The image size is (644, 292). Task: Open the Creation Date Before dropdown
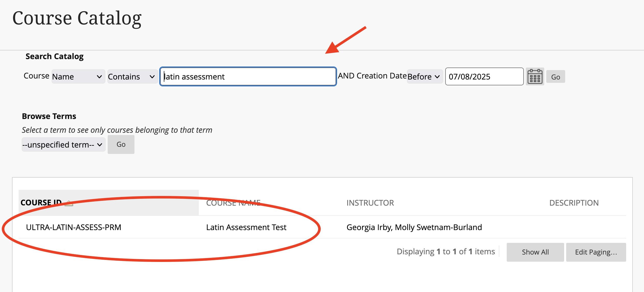(424, 76)
